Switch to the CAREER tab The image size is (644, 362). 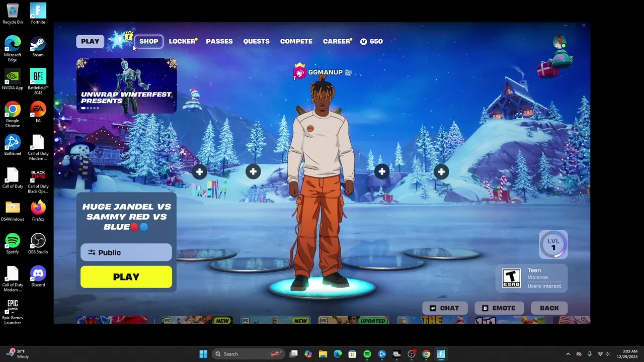(337, 41)
